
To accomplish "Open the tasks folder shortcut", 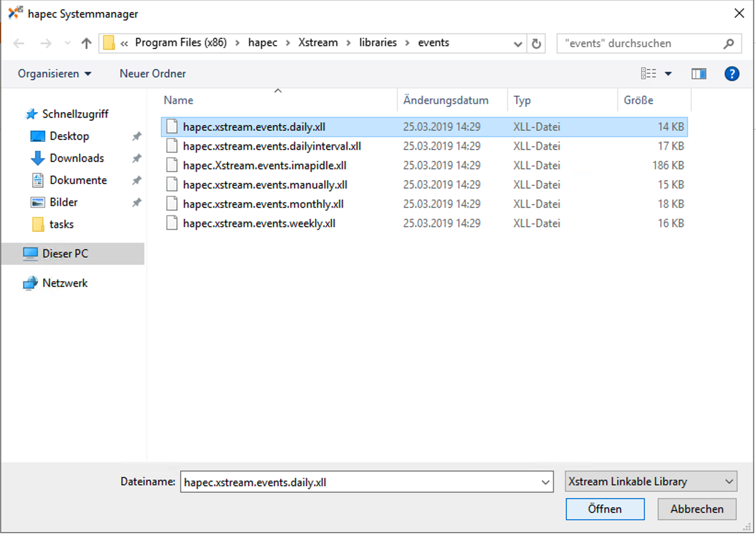I will tap(62, 224).
